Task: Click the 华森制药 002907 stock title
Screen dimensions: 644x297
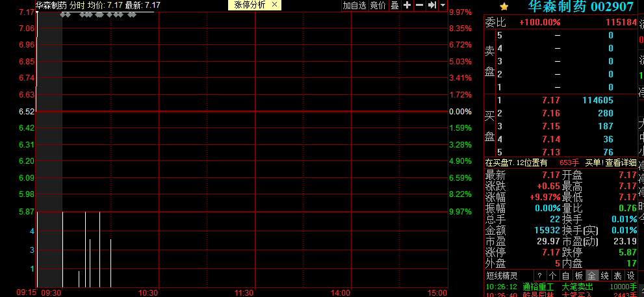Action: [581, 6]
